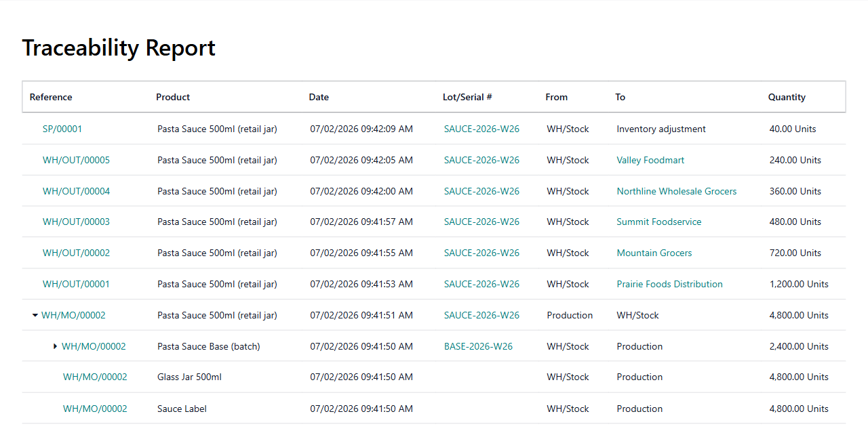
Task: Open reference SP/00001
Action: tap(62, 129)
